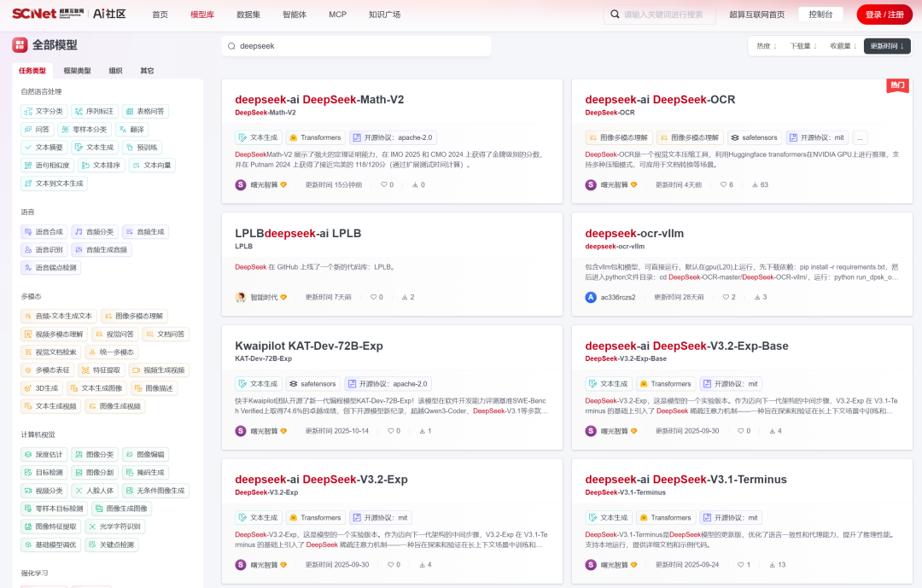Screen dimensions: 922x588
Task: Click download icon on DeepSeek-V3.1-Terminus card
Action: (x=772, y=564)
